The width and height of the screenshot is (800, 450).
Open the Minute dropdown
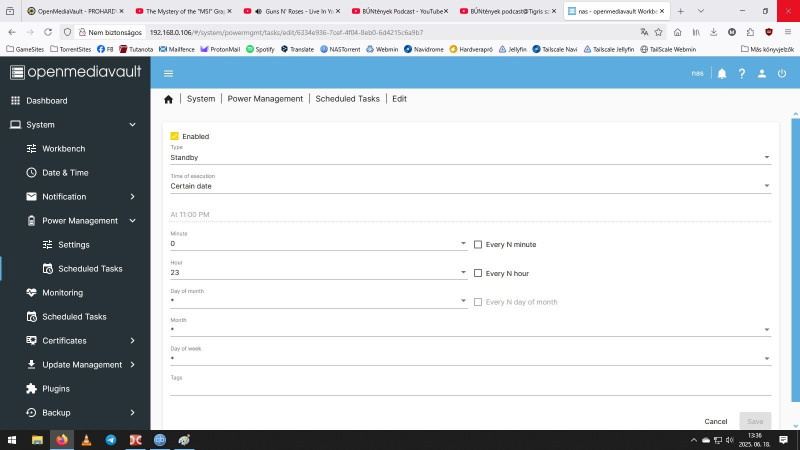pyautogui.click(x=319, y=244)
